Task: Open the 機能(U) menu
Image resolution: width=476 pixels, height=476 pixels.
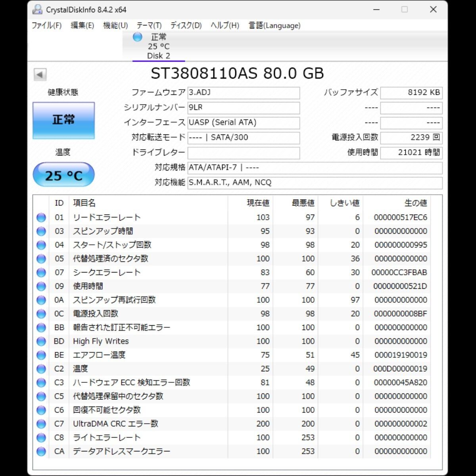Action: [x=115, y=25]
